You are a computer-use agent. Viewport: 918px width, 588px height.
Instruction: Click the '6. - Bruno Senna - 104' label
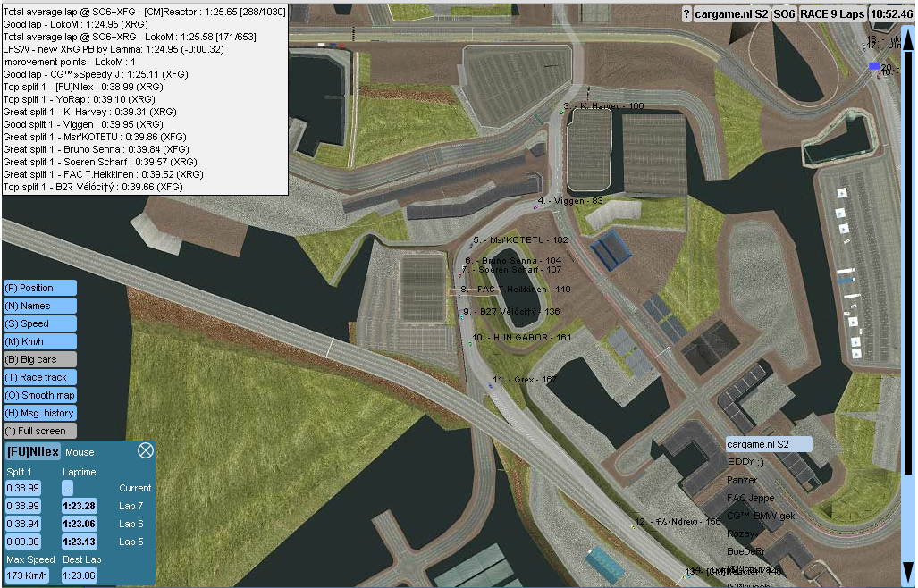point(513,260)
